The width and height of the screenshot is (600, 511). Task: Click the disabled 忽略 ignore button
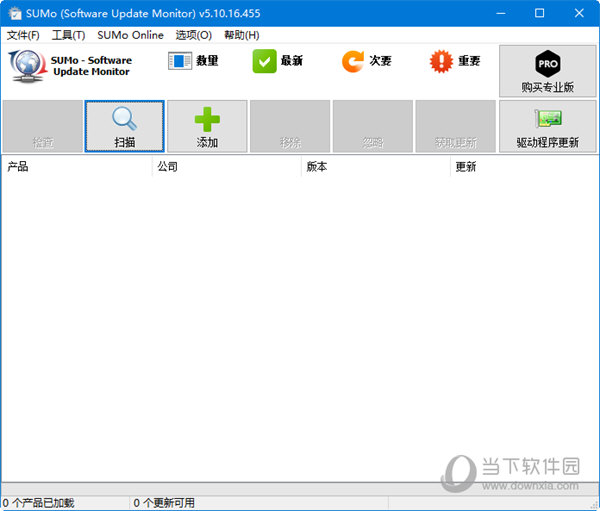373,126
